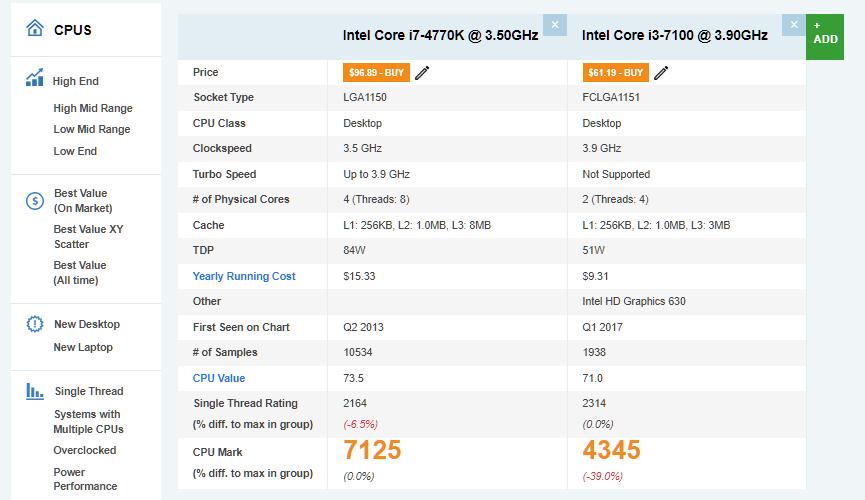Screen dimensions: 865x500
Task: Click the CPUS home icon
Action: click(34, 29)
